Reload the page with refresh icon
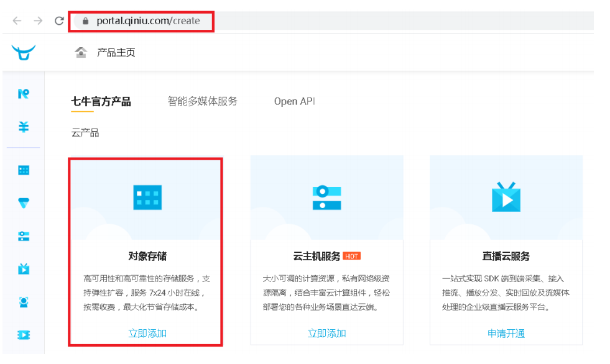This screenshot has height=364, width=610. pyautogui.click(x=59, y=20)
